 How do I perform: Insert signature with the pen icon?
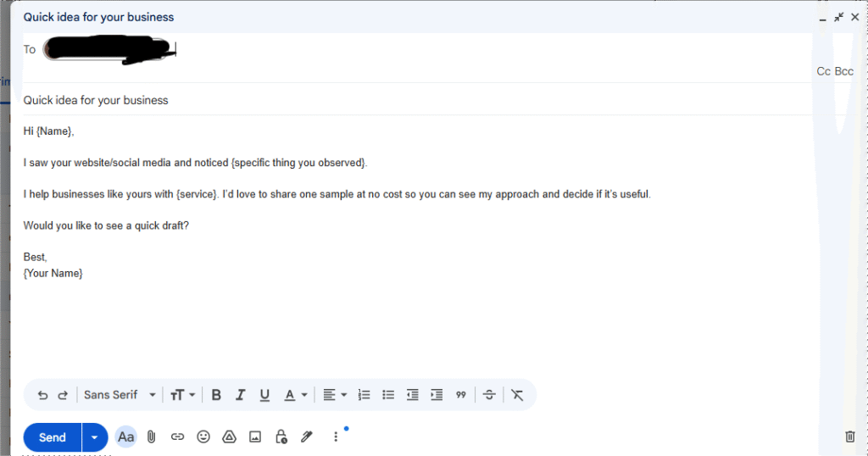[307, 437]
